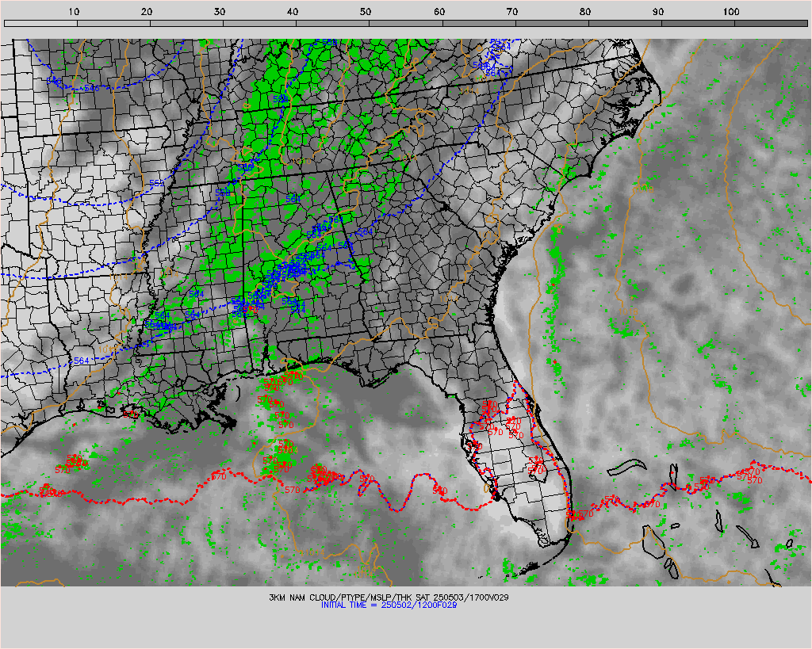Click the scale label "30"
This screenshot has width=812, height=649.
click(220, 11)
